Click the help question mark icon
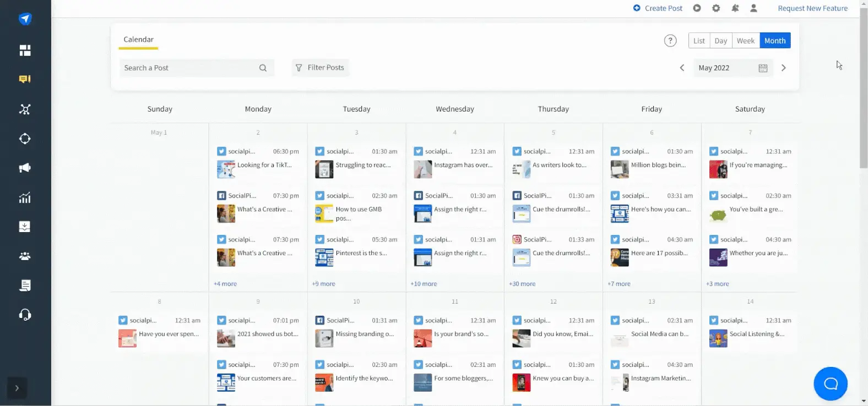 click(x=670, y=41)
